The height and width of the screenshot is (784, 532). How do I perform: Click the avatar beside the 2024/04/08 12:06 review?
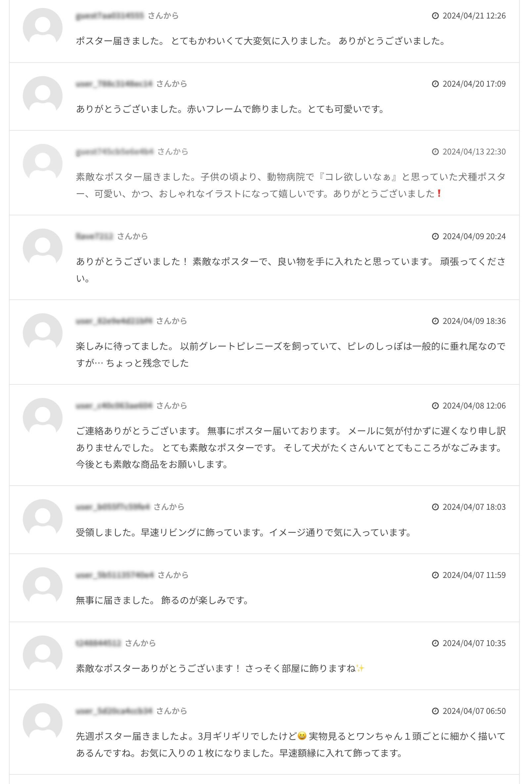tap(42, 418)
